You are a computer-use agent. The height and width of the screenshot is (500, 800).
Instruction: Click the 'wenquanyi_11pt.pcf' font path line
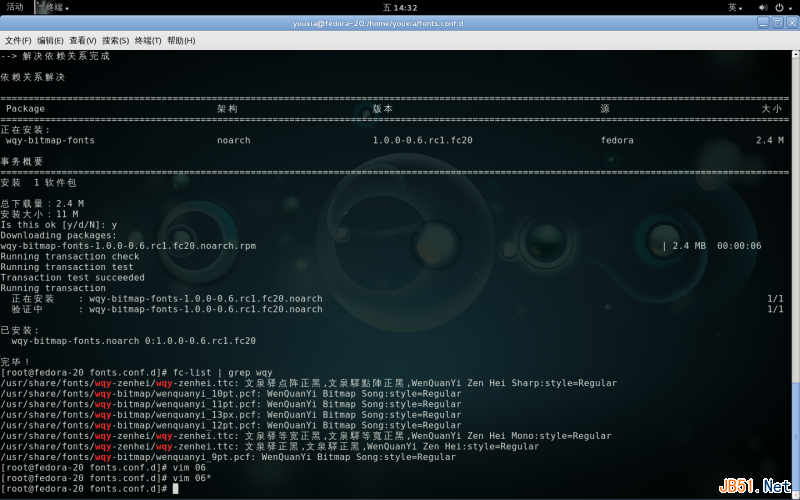coord(231,404)
